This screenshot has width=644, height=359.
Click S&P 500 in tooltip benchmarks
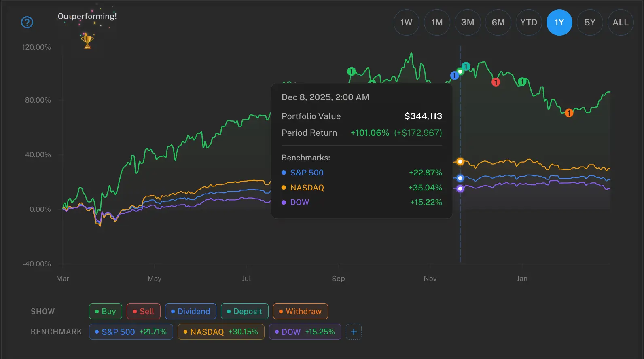307,173
